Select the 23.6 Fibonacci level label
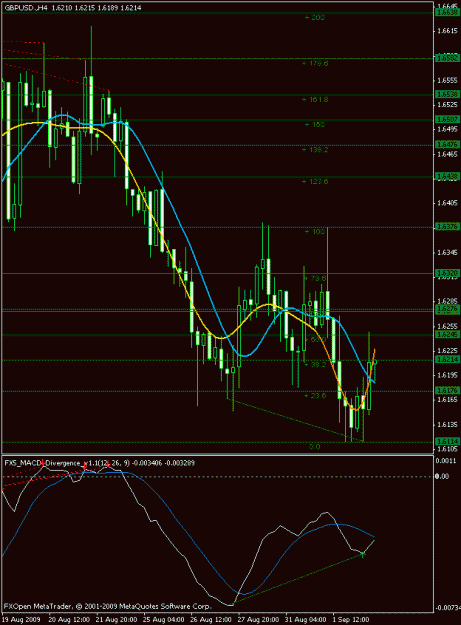This screenshot has width=461, height=625. (x=315, y=396)
